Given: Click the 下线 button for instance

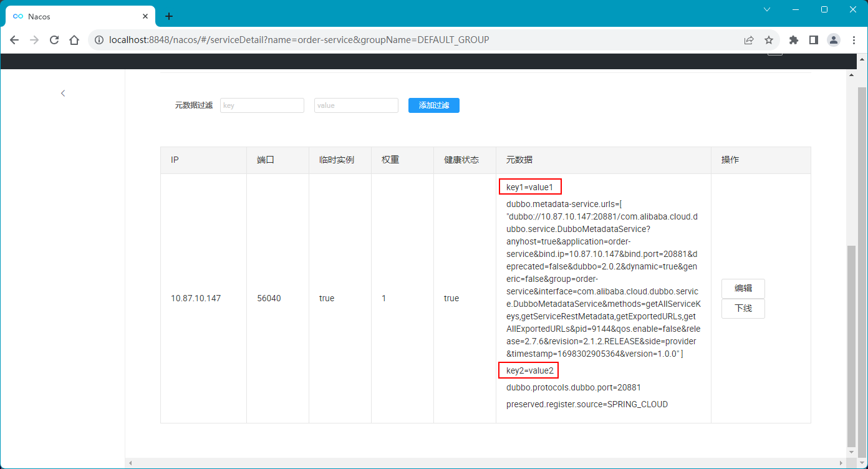Looking at the screenshot, I should click(x=743, y=309).
